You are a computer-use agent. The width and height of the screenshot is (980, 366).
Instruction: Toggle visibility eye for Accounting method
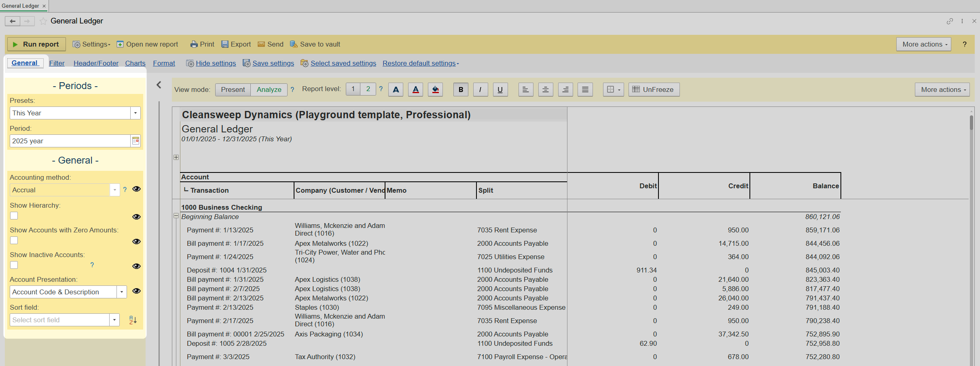tap(136, 189)
